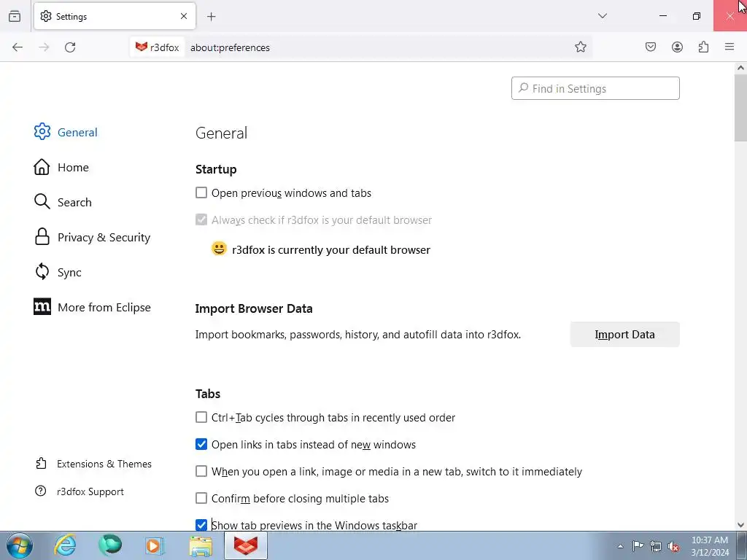Reload the page with refresh icon
Image resolution: width=747 pixels, height=560 pixels.
70,47
